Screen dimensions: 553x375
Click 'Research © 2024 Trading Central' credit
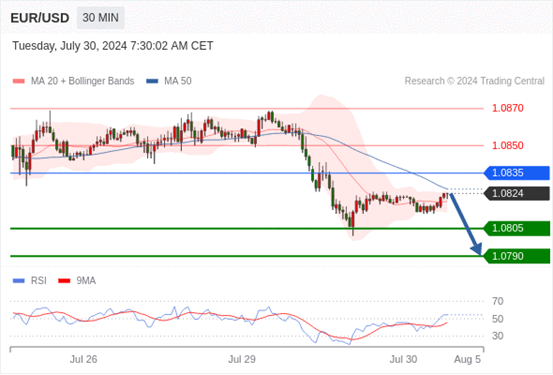(x=474, y=81)
